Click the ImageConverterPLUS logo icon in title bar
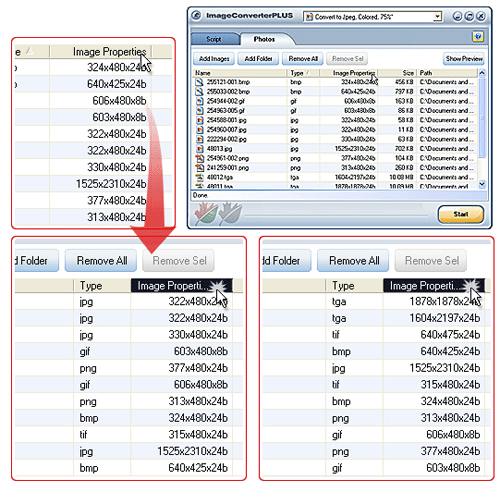The width and height of the screenshot is (500, 492). pos(197,16)
